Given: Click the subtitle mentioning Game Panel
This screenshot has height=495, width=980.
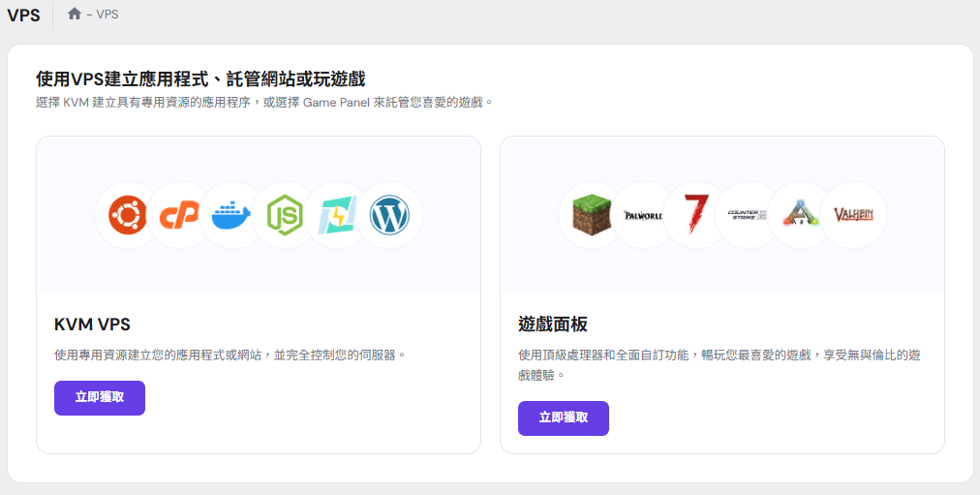Looking at the screenshot, I should pos(264,102).
